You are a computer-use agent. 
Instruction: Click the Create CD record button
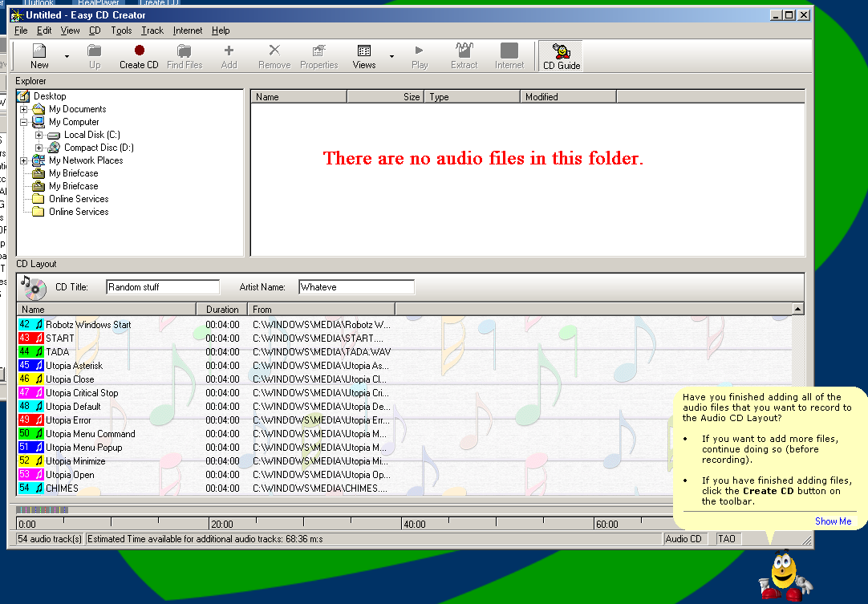click(x=139, y=55)
